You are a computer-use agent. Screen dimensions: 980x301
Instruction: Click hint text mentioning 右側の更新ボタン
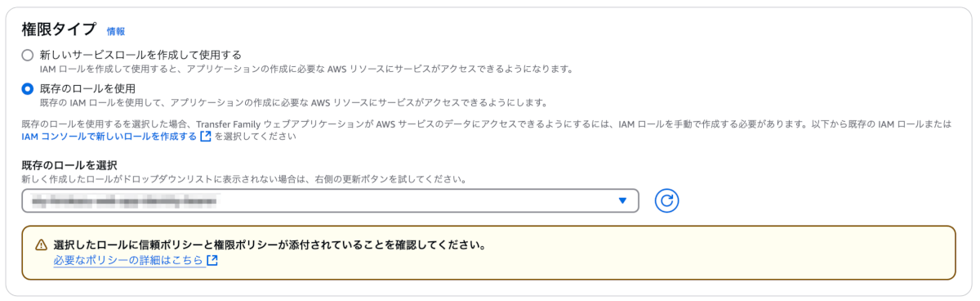click(x=244, y=178)
